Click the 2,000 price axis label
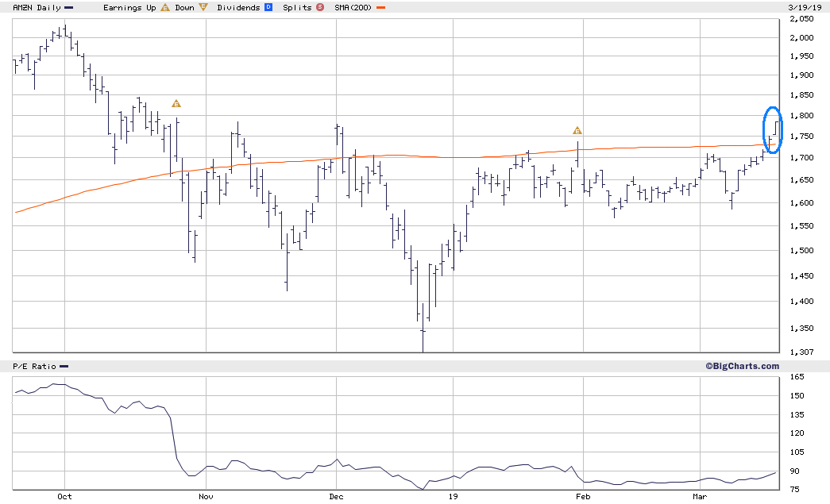Image resolution: width=830 pixels, height=504 pixels. (801, 37)
